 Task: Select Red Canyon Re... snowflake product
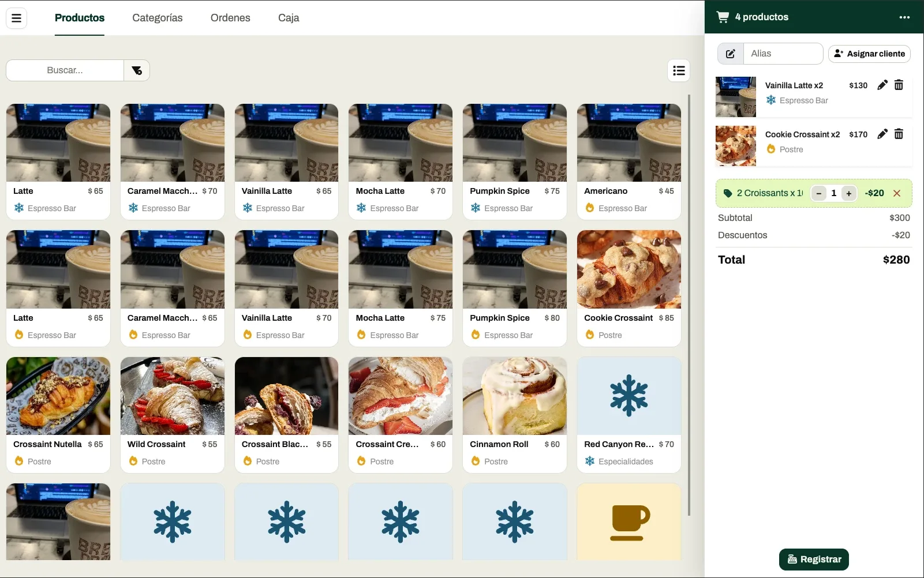(x=629, y=415)
